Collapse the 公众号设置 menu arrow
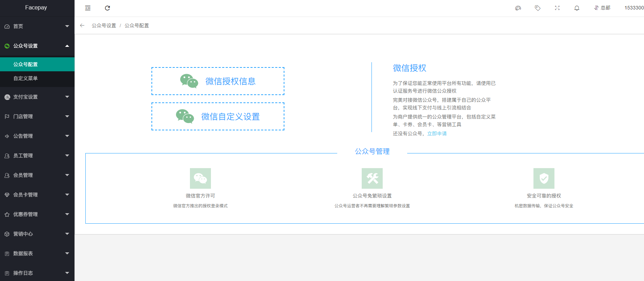This screenshot has height=281, width=644. click(x=67, y=46)
